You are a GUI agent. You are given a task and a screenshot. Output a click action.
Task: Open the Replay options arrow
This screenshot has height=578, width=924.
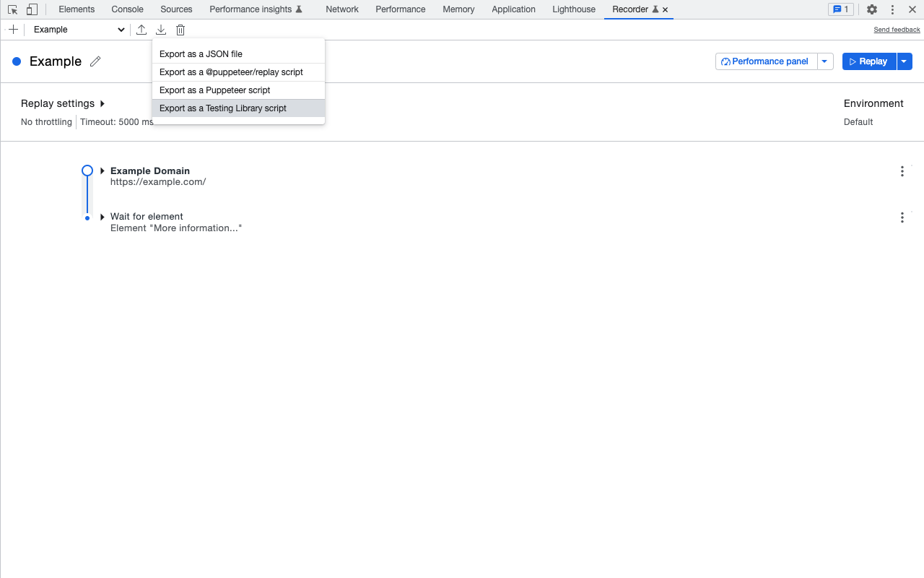(x=904, y=61)
